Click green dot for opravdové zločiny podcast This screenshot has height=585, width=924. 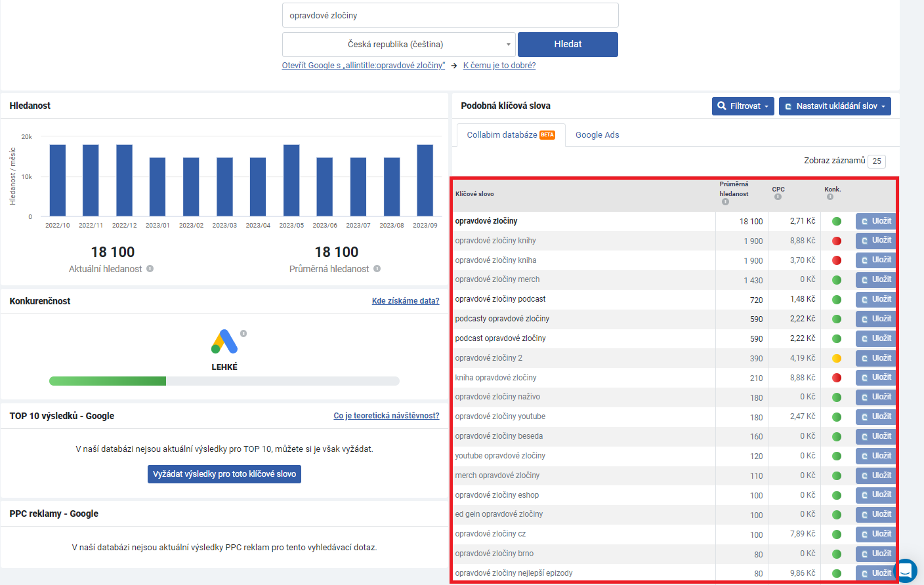coord(837,300)
